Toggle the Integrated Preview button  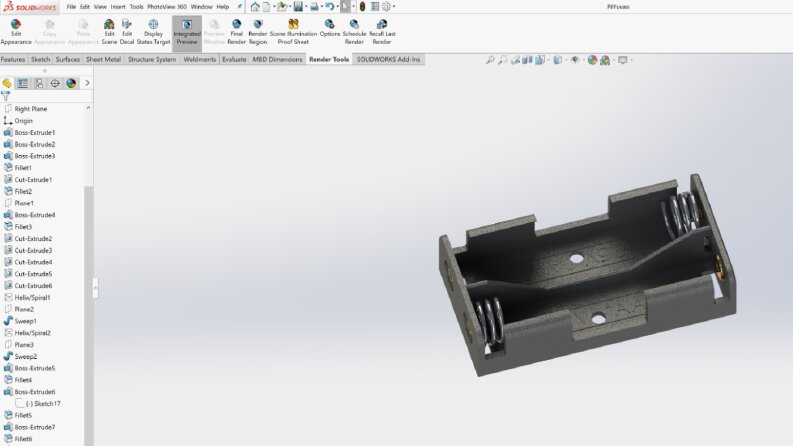point(187,32)
